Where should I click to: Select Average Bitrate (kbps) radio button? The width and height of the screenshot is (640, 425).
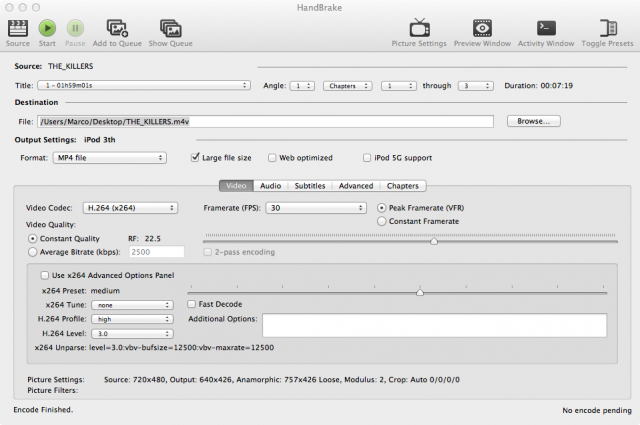pyautogui.click(x=32, y=252)
